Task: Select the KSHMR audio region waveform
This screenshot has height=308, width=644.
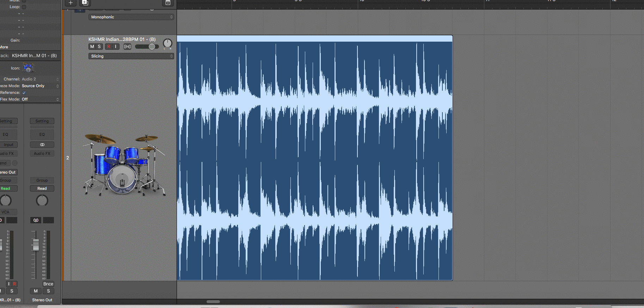Action: pos(314,161)
